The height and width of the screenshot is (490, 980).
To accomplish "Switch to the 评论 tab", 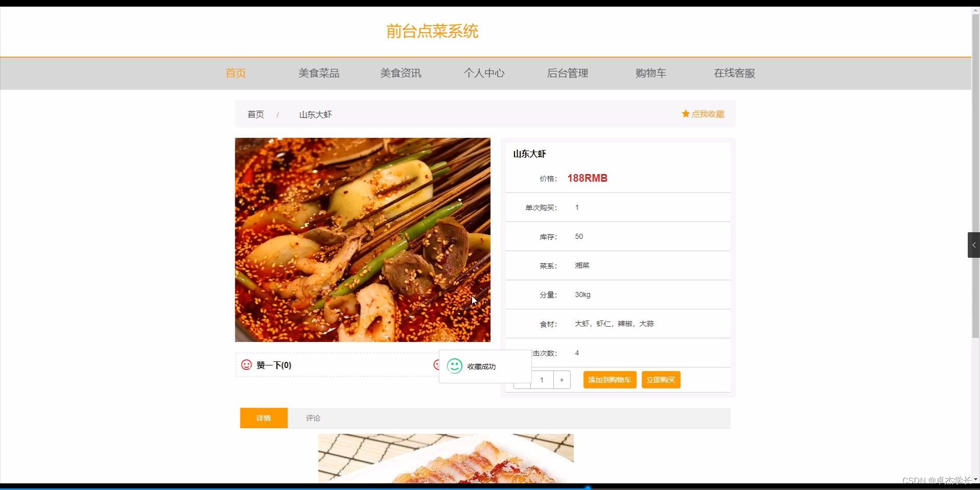I will pos(313,418).
